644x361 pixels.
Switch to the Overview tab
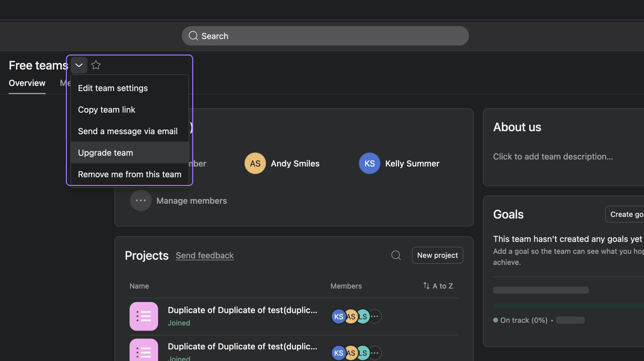pos(27,83)
